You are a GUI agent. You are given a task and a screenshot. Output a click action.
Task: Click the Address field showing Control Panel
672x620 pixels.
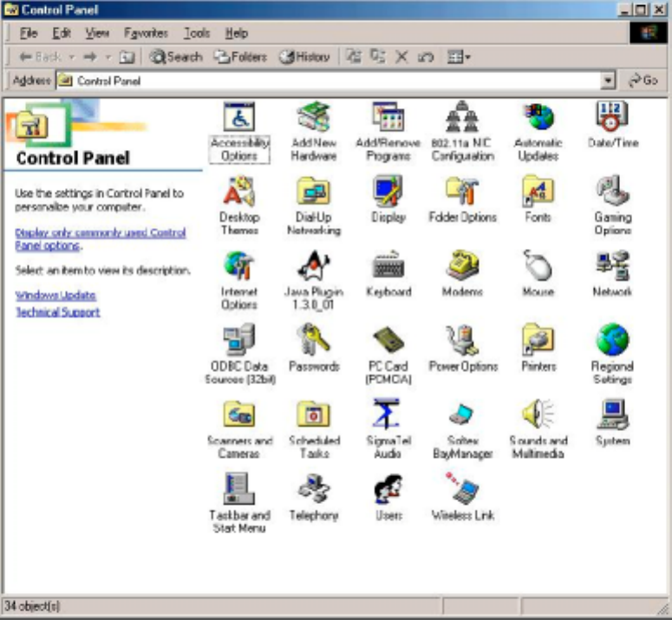point(329,81)
